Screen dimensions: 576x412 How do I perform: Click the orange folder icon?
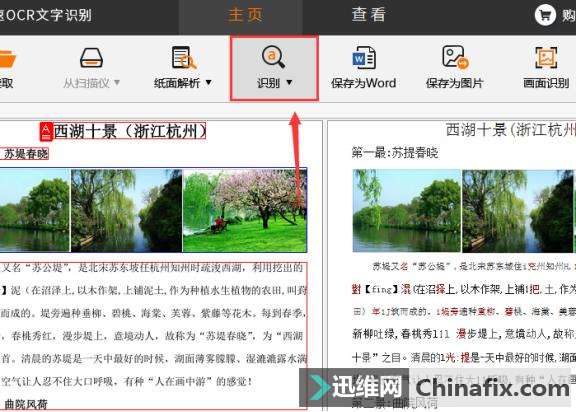tap(7, 59)
